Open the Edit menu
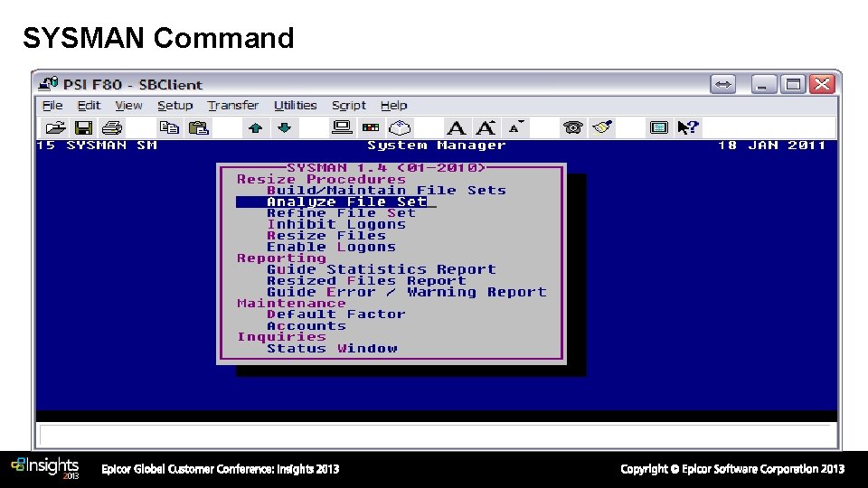The width and height of the screenshot is (868, 488). pyautogui.click(x=89, y=105)
